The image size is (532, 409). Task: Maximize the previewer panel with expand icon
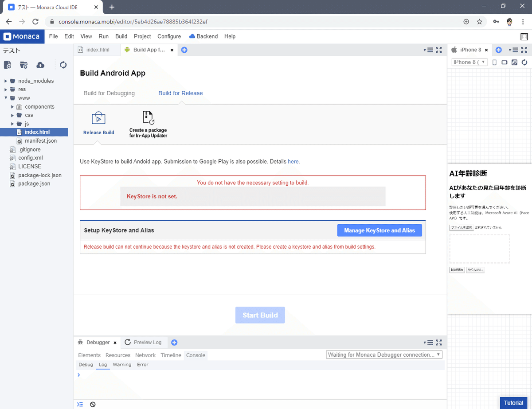(524, 50)
